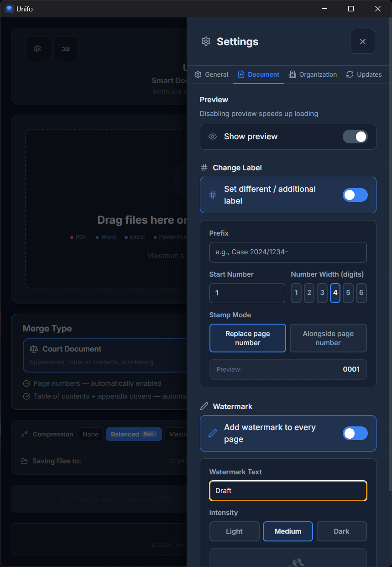Disable Add watermark to every page

pyautogui.click(x=355, y=433)
